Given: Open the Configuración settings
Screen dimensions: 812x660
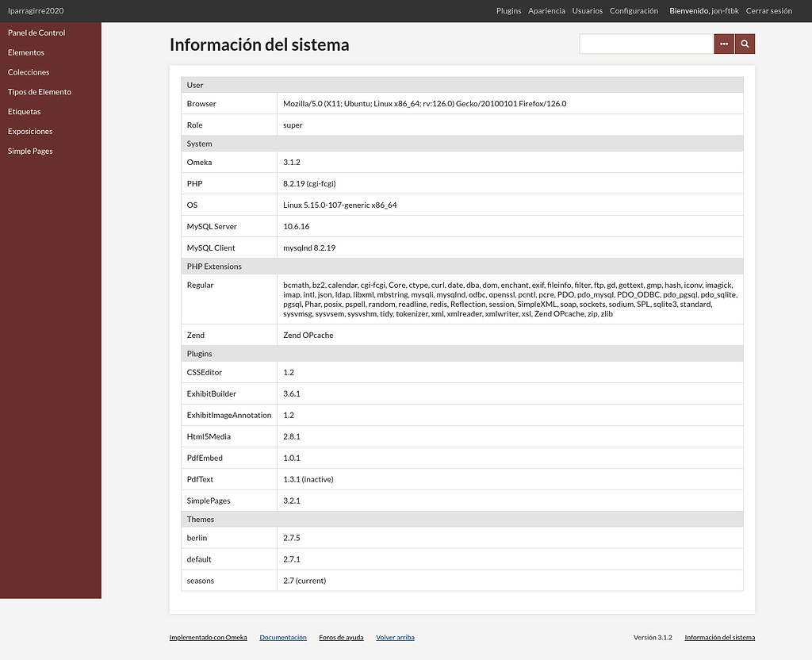Looking at the screenshot, I should pos(633,11).
